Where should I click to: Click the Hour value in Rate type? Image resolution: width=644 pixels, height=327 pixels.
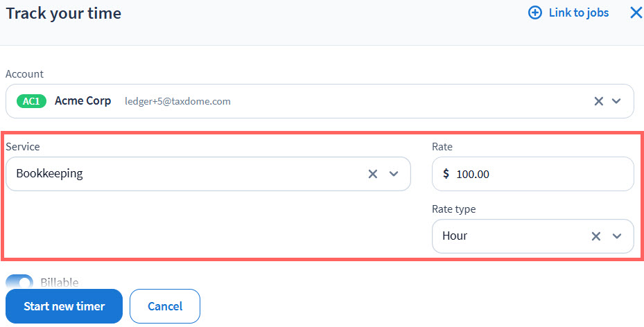click(455, 236)
